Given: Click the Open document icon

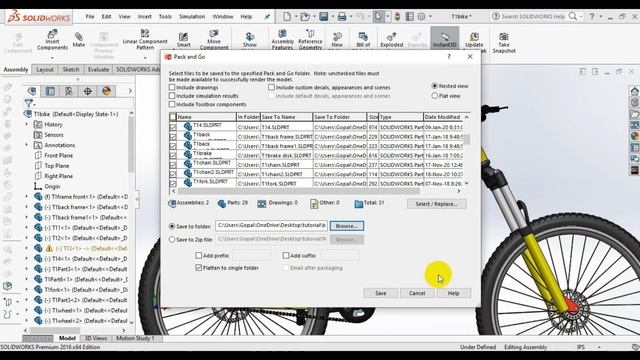Looking at the screenshot, I should [x=304, y=17].
